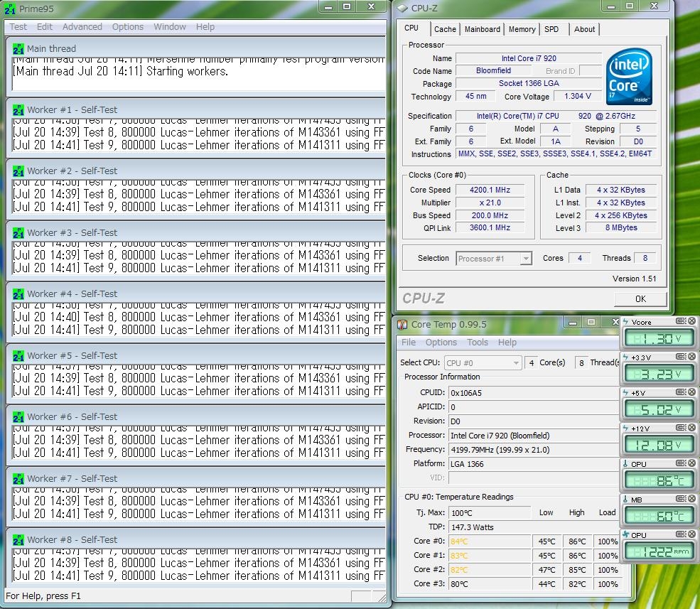
Task: Click the Worker #6 Self-Test window icon
Action: pos(18,417)
